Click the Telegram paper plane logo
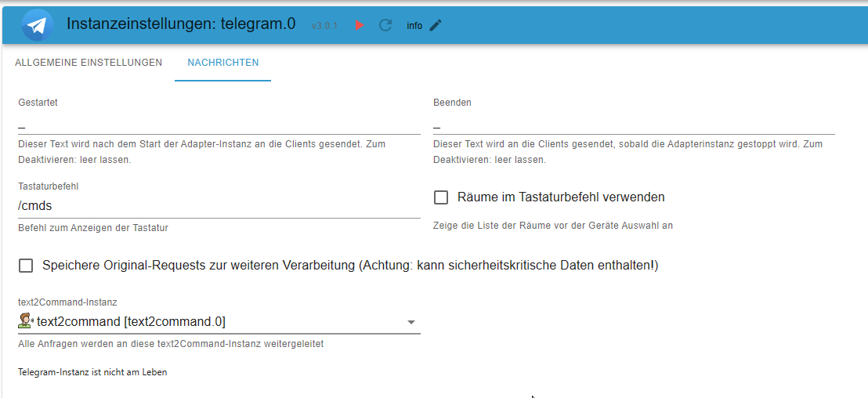Viewport: 868px width, 398px height. pyautogui.click(x=37, y=26)
